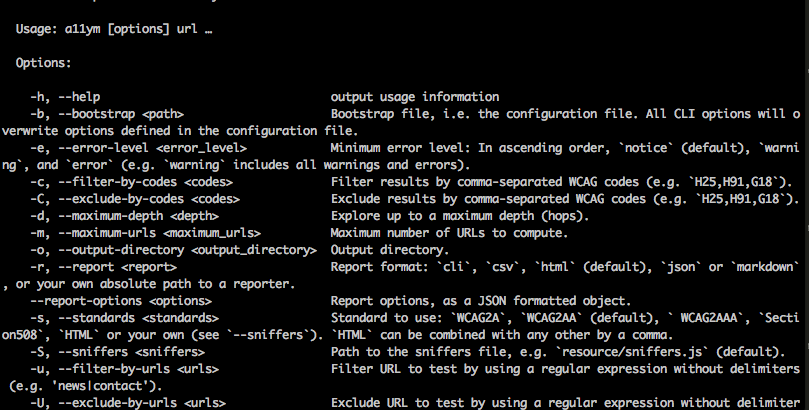The height and width of the screenshot is (410, 809).
Task: Click the '--filter-by-urls <urls>' option
Action: tap(139, 369)
